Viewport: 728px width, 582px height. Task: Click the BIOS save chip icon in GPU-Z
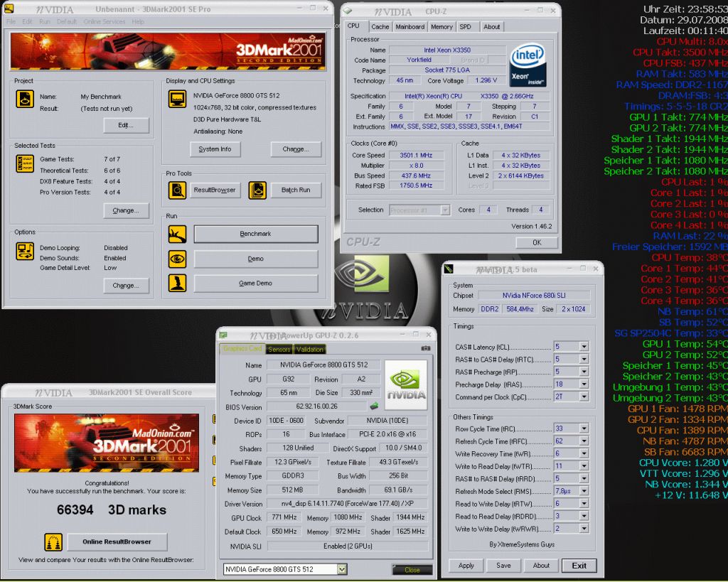[374, 406]
